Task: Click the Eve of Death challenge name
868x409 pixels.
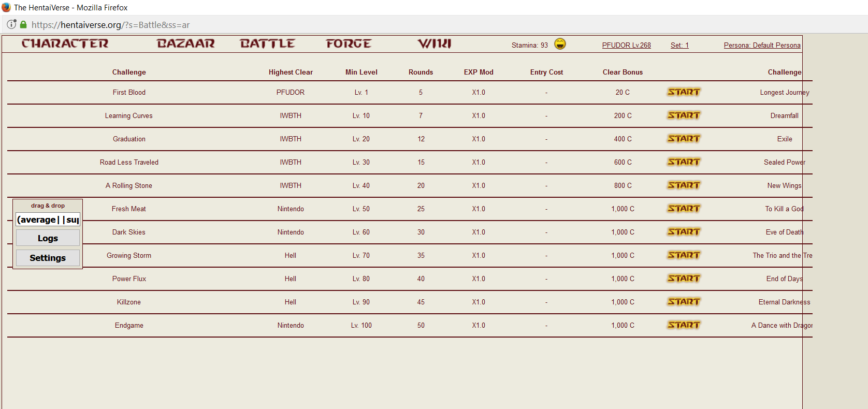Action: (x=785, y=232)
